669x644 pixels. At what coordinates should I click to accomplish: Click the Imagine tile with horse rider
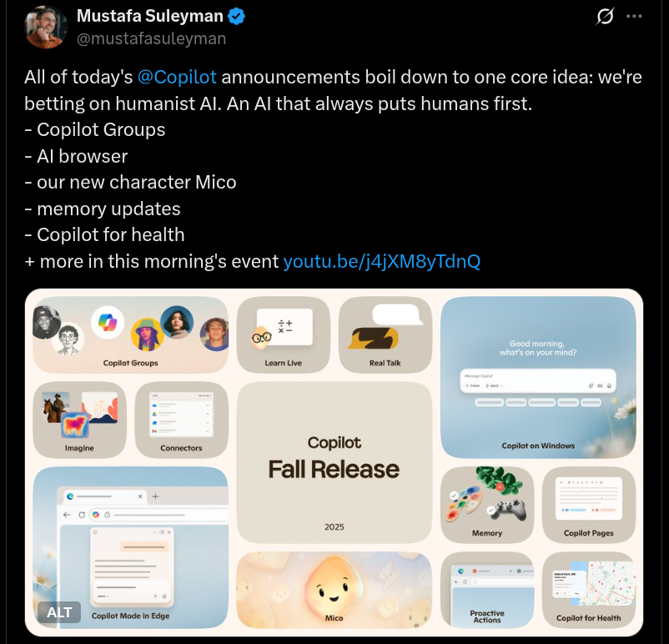(79, 420)
